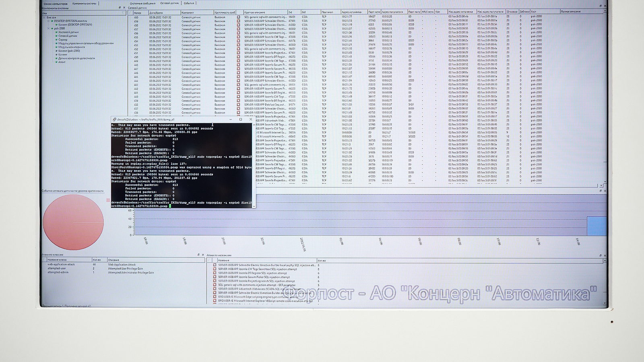The image size is (644, 362).
Task: Click the scroll-up arrow of the terminal window
Action: [254, 125]
